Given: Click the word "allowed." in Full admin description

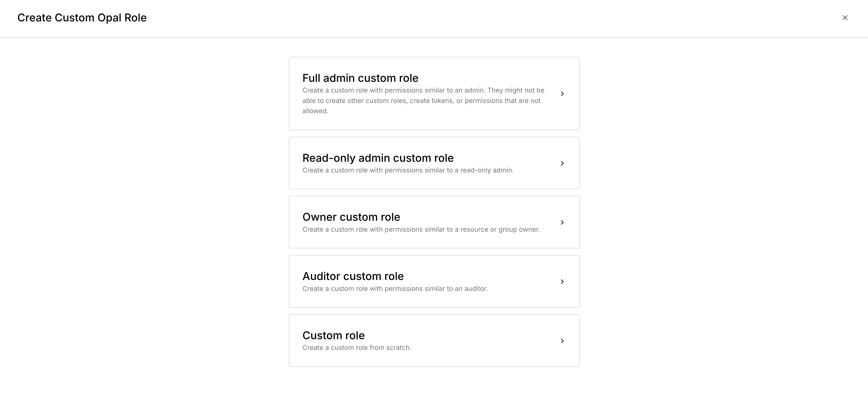Looking at the screenshot, I should [315, 111].
